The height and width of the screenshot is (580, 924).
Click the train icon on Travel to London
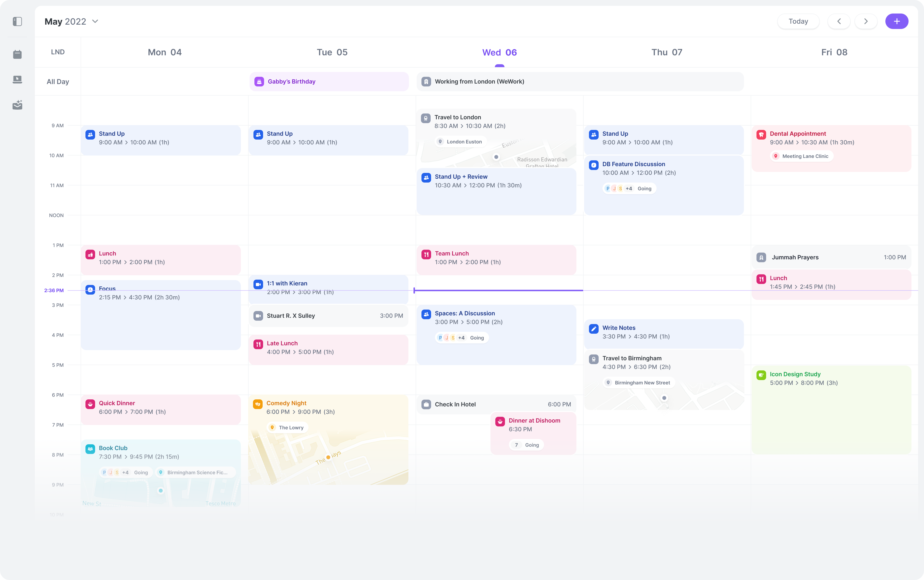(426, 118)
